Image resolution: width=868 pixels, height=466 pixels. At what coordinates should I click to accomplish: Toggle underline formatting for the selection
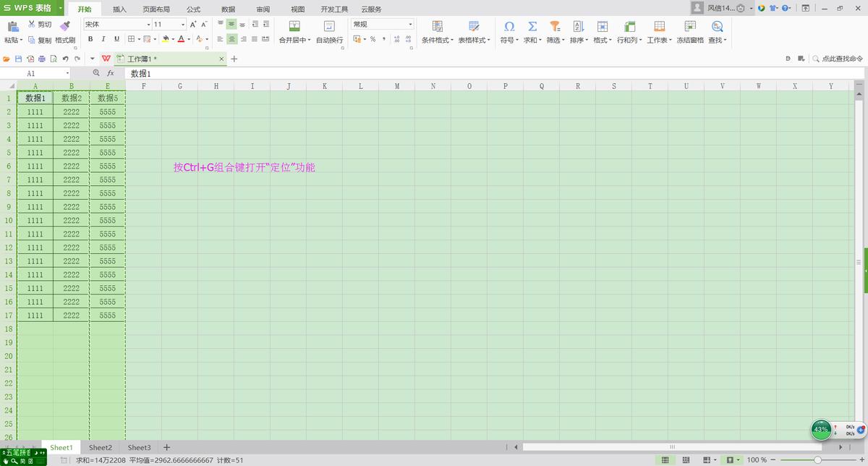point(116,38)
